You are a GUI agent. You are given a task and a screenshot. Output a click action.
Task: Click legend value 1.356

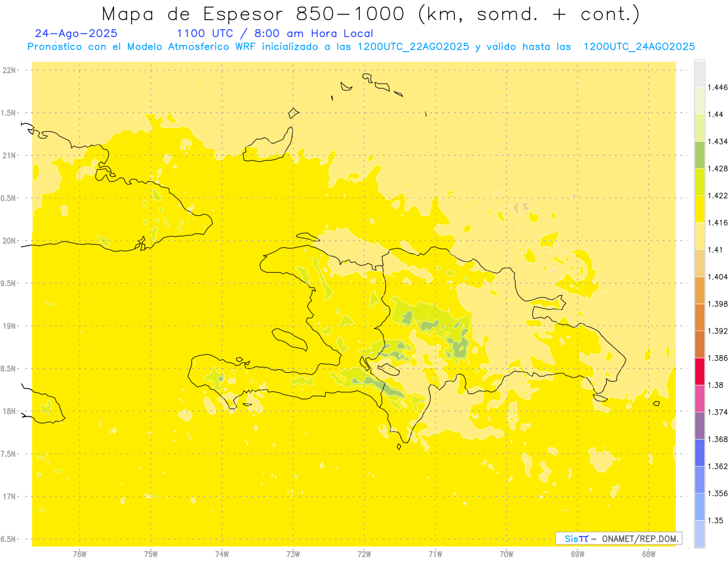click(718, 493)
